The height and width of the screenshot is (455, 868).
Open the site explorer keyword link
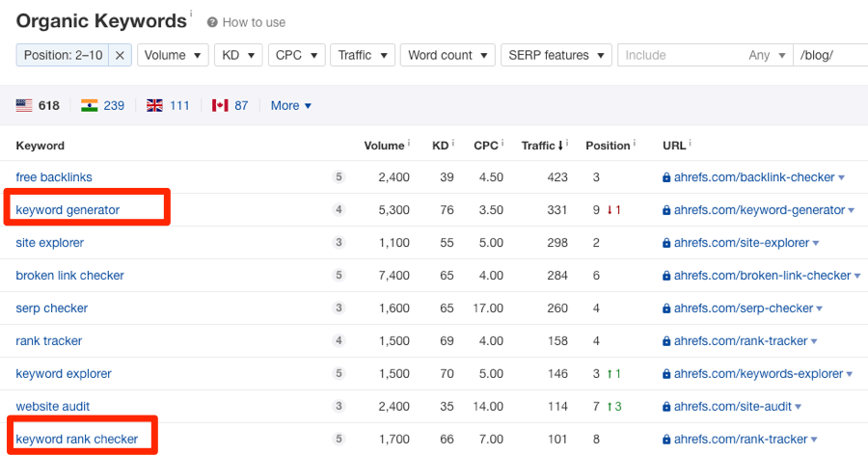point(50,243)
